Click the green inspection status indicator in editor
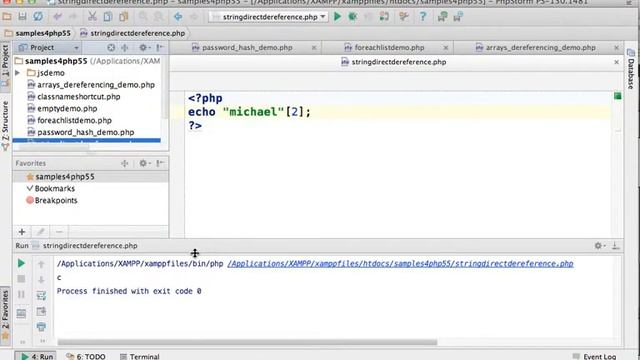The width and height of the screenshot is (640, 360). (618, 96)
